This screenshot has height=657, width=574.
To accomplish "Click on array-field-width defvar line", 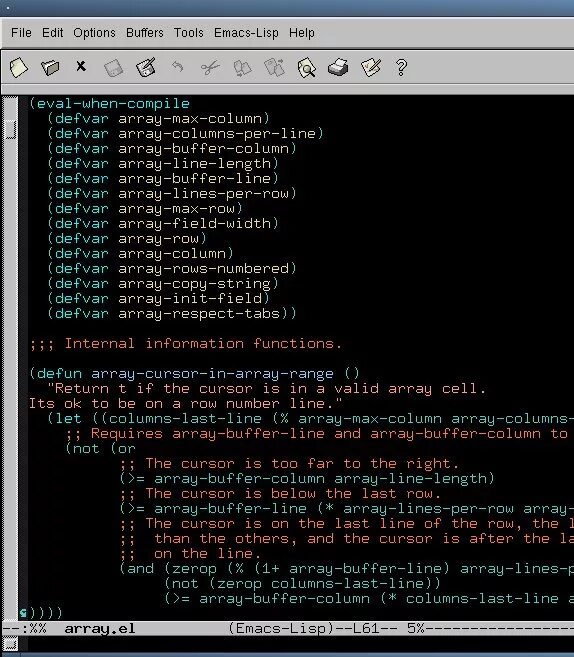I will click(163, 223).
